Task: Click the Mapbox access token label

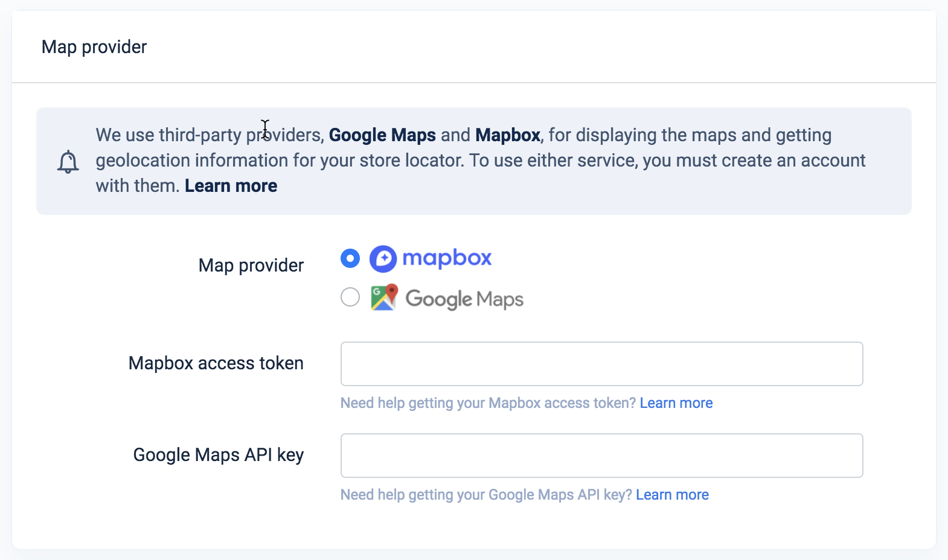Action: [216, 363]
